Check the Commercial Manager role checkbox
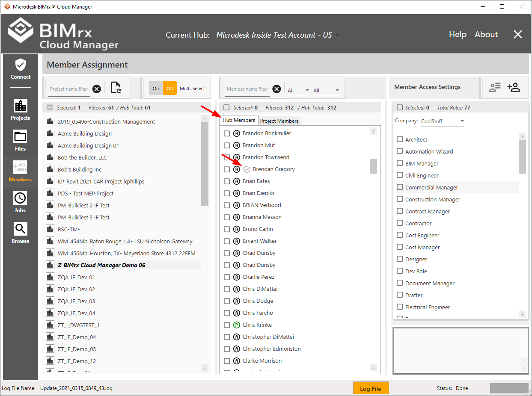Screen dimensions: 532x396 tap(400, 187)
